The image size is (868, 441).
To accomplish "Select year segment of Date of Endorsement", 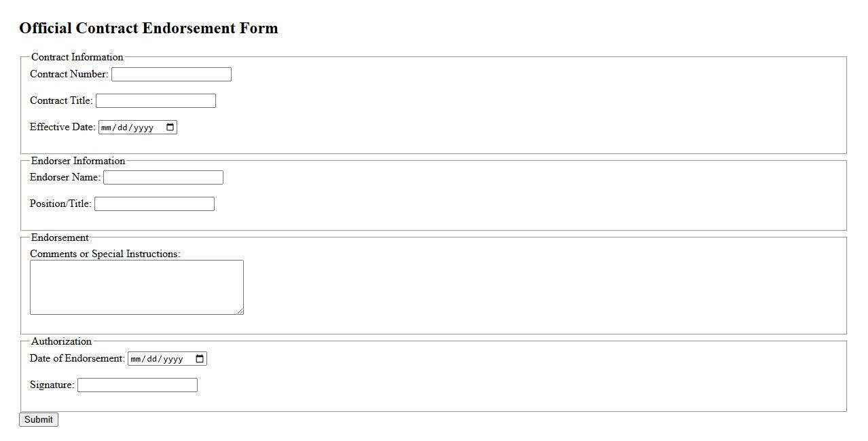I will point(173,359).
